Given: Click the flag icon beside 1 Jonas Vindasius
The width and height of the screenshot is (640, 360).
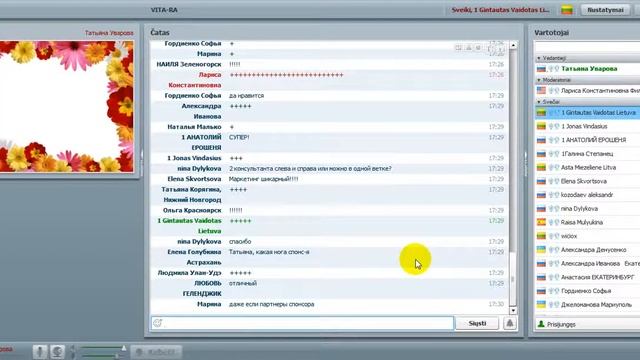Looking at the screenshot, I should [541, 126].
